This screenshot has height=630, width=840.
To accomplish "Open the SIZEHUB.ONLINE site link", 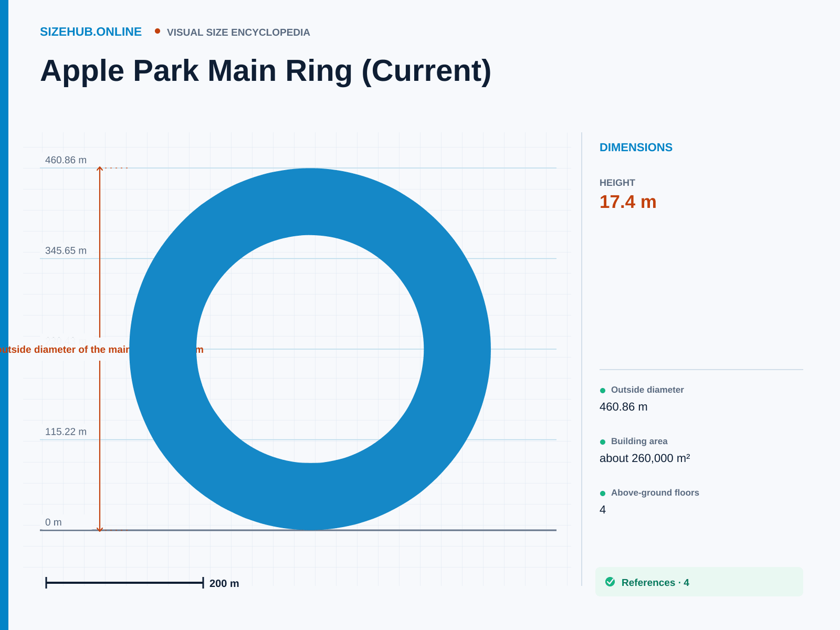I will 91,32.
